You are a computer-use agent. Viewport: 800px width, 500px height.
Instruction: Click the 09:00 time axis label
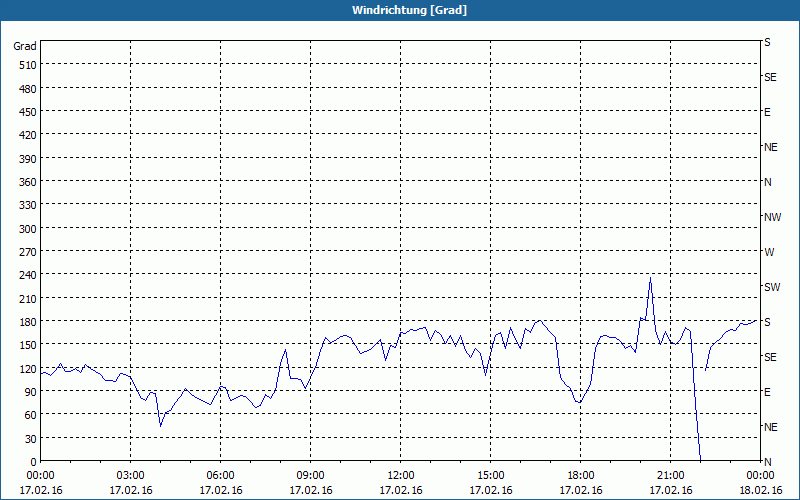311,475
